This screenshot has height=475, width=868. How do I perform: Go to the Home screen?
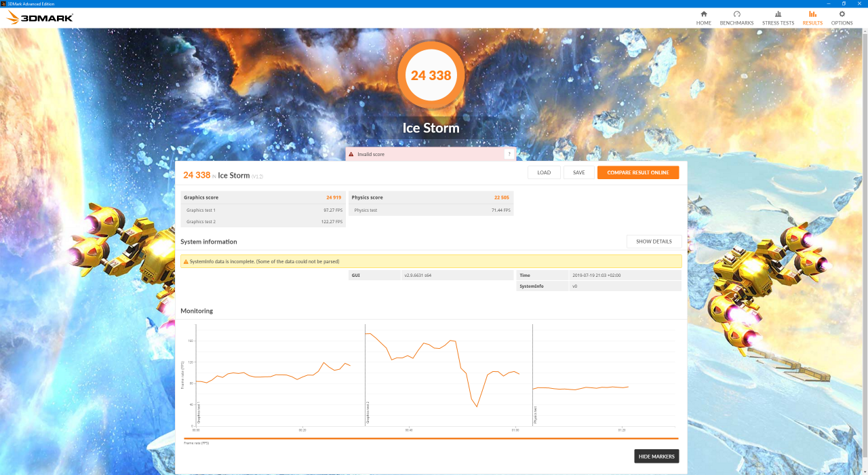[x=703, y=18]
